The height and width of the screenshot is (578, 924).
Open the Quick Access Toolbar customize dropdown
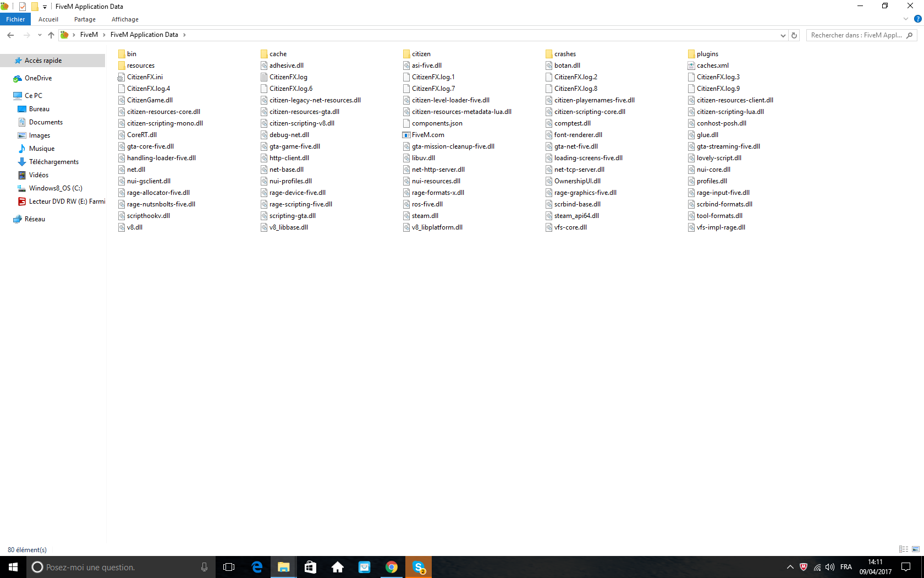[x=45, y=7]
